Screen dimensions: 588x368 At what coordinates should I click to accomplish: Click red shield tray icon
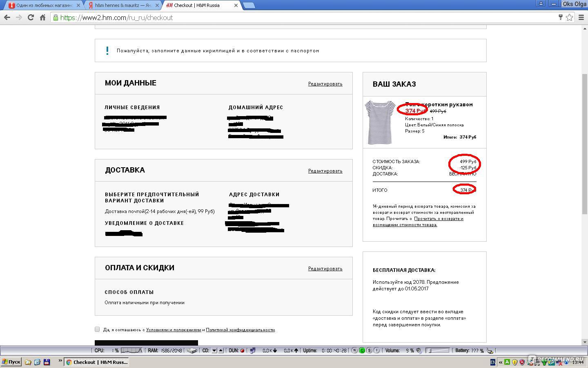522,362
